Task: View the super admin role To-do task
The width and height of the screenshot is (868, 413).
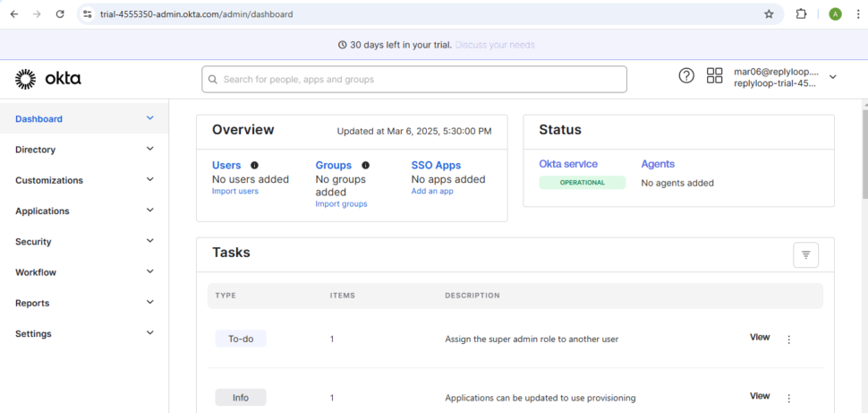Action: (x=760, y=337)
